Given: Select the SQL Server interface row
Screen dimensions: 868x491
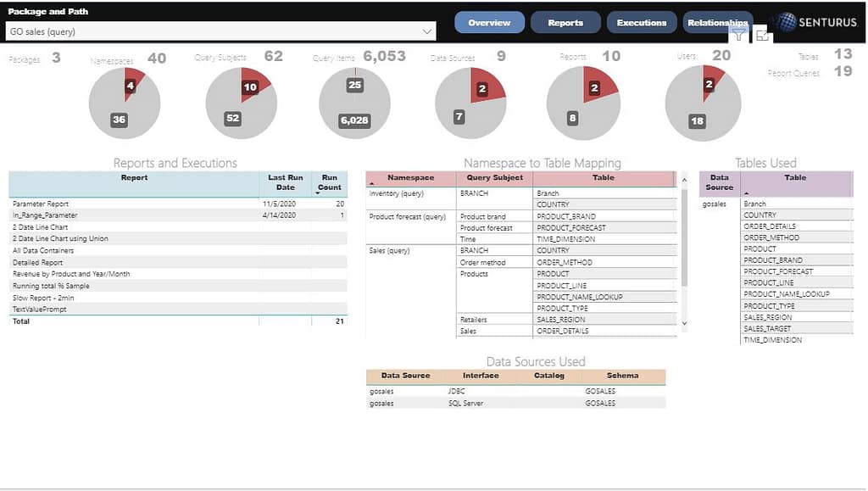Looking at the screenshot, I should [465, 404].
